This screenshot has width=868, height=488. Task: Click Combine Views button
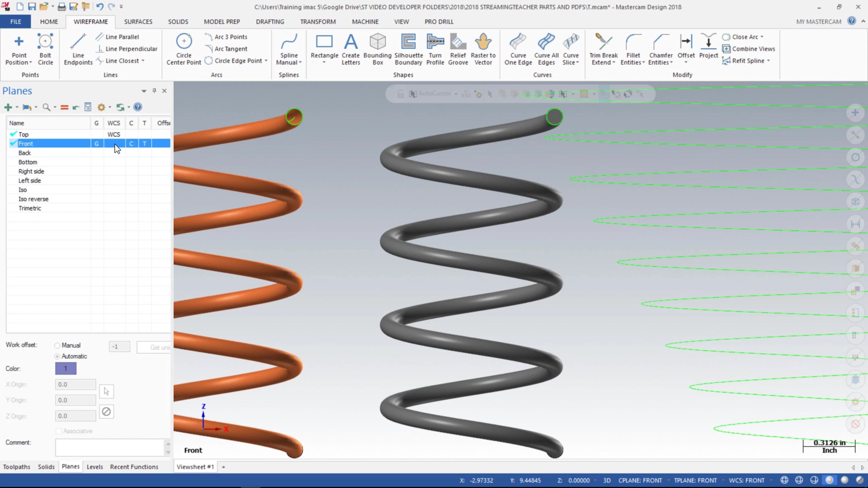[x=749, y=49]
